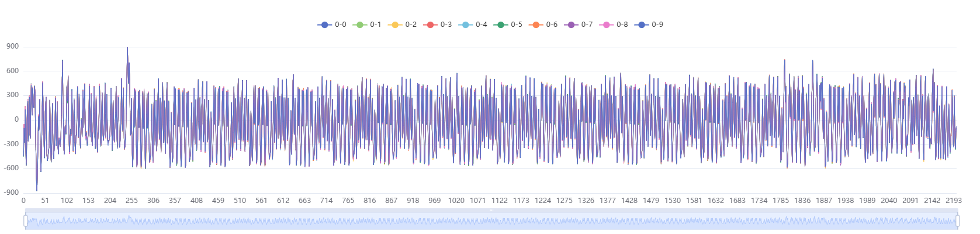Toggle the 0-0 series legend marker
Screen dimensions: 980x234
324,25
